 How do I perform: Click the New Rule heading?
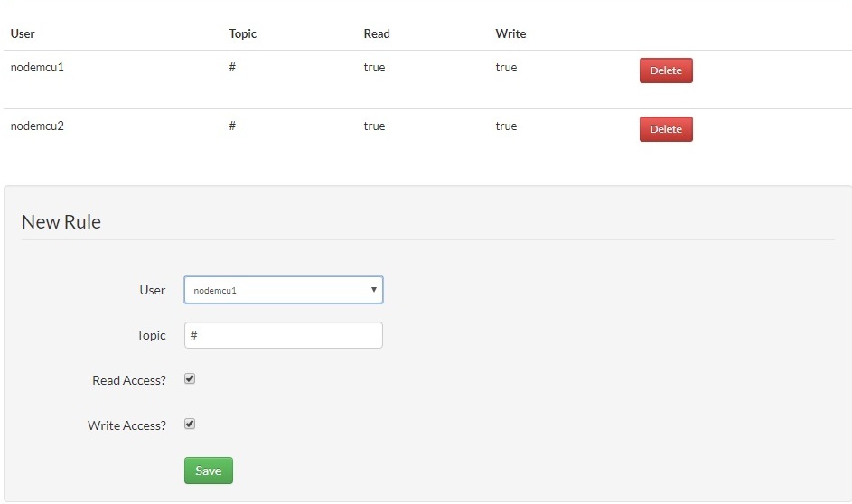61,221
